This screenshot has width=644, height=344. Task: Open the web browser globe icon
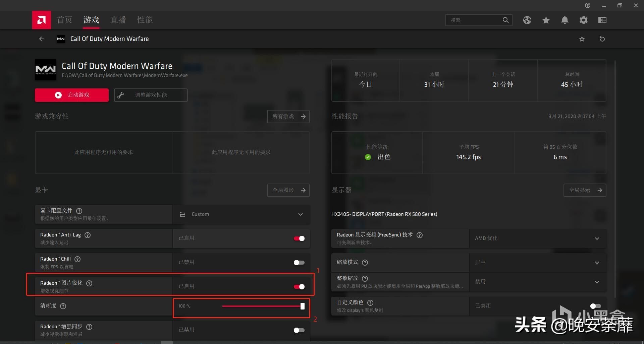pos(527,20)
